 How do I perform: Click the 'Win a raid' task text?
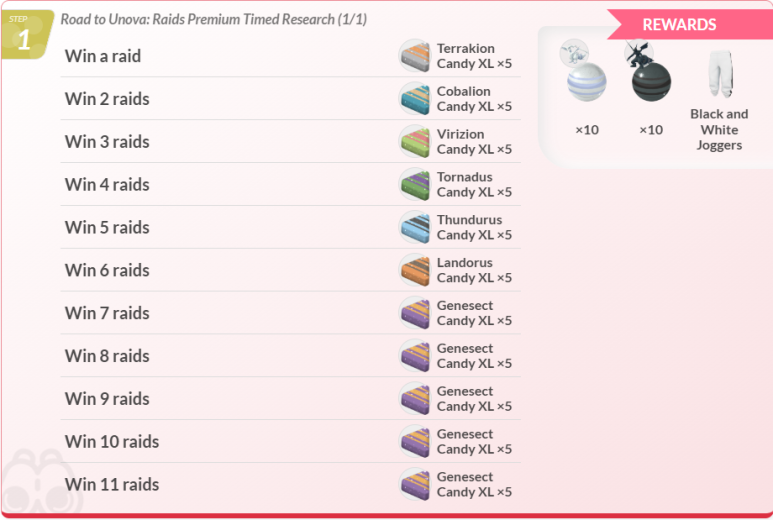[103, 56]
